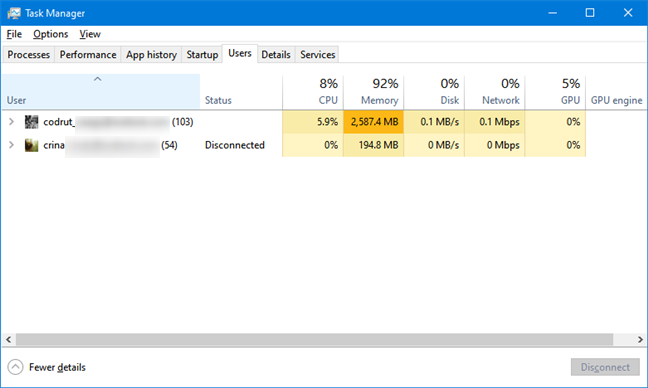Switch to the App history tab

click(x=151, y=55)
